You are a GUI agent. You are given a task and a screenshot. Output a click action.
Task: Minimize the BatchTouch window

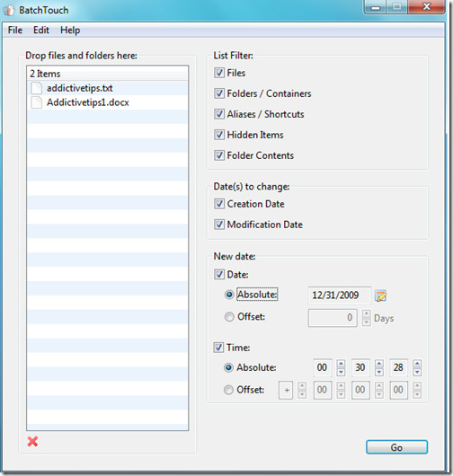tap(375, 7)
